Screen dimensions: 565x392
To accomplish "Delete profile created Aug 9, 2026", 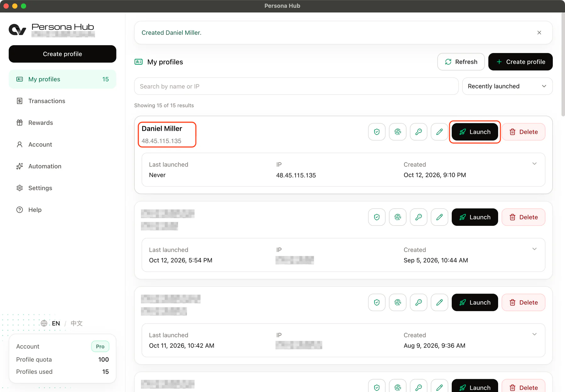I will [x=523, y=302].
